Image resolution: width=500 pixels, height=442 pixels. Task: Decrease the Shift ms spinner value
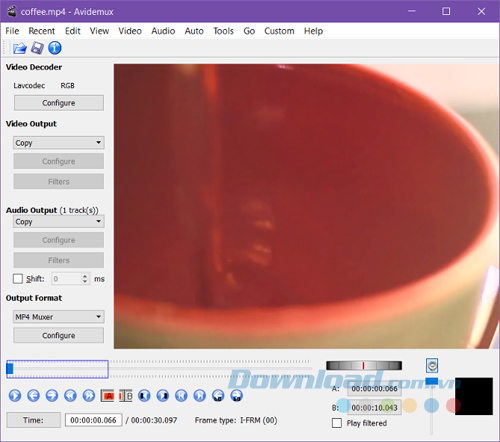pos(85,281)
